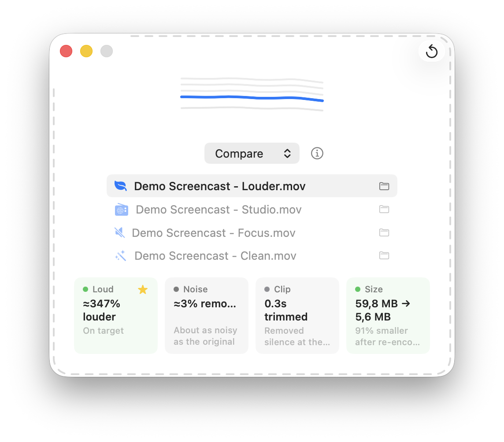Click the reset arrow icon top right
Viewport: 504px width, 442px height.
click(431, 52)
